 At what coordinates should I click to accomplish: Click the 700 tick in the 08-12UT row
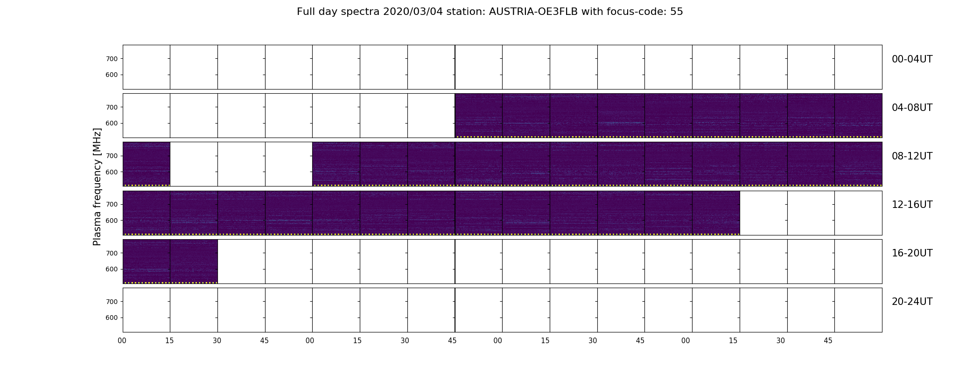point(112,156)
